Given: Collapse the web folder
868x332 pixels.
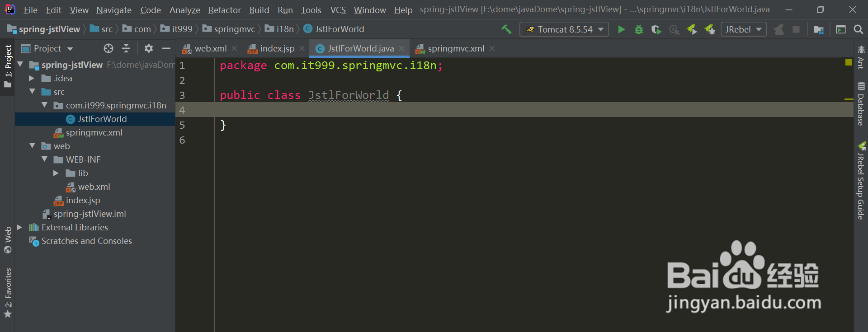Looking at the screenshot, I should (x=32, y=146).
